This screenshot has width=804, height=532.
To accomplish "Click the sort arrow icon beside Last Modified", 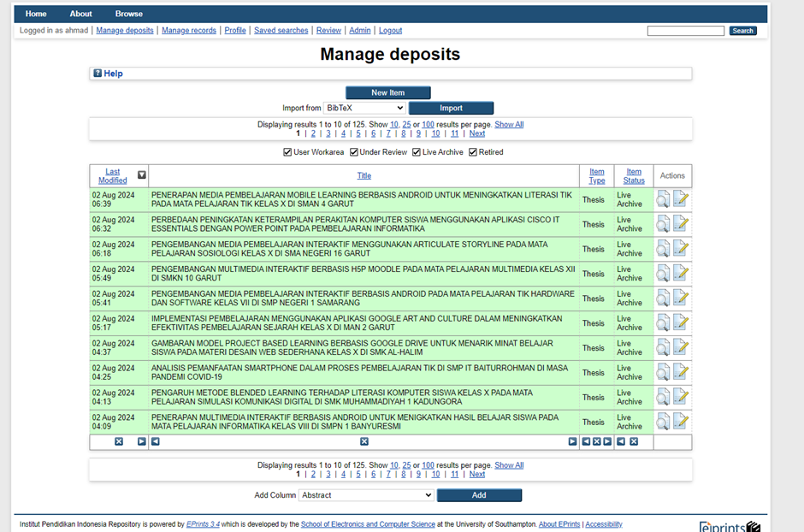I will (x=142, y=175).
